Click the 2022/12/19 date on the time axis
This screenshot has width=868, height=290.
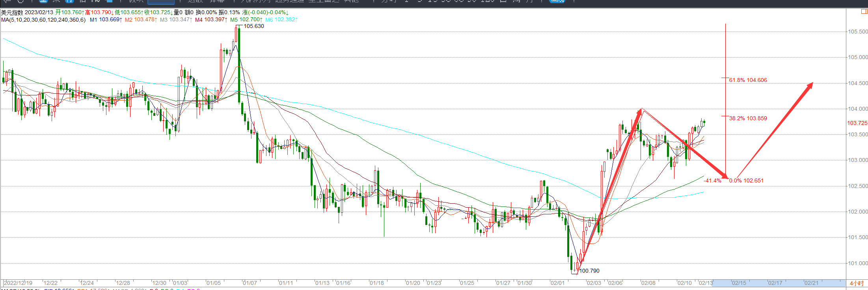18,283
